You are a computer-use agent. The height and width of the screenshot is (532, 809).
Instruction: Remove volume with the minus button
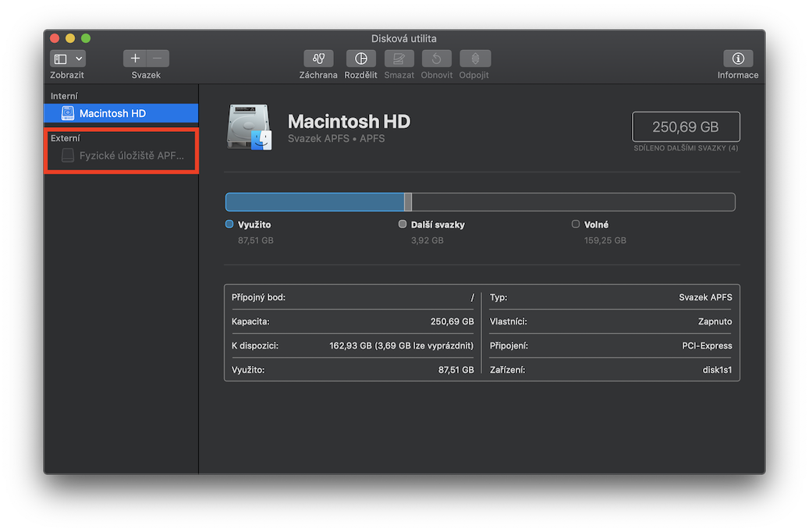coord(158,59)
